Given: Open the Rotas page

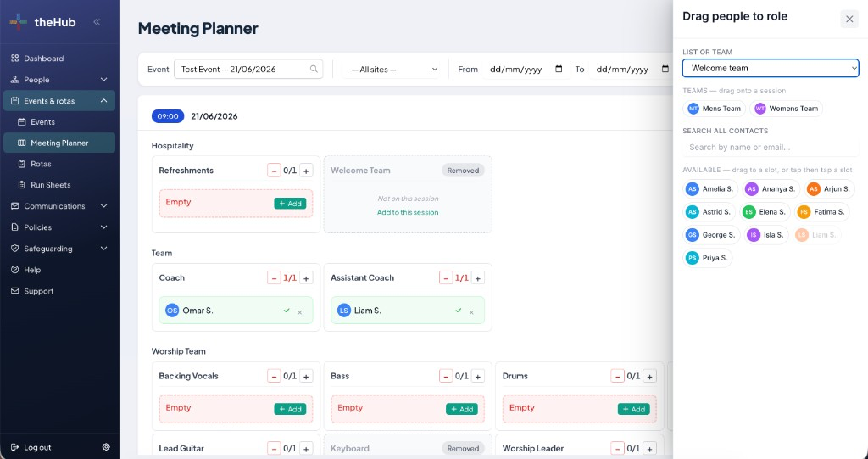Looking at the screenshot, I should (x=59, y=164).
